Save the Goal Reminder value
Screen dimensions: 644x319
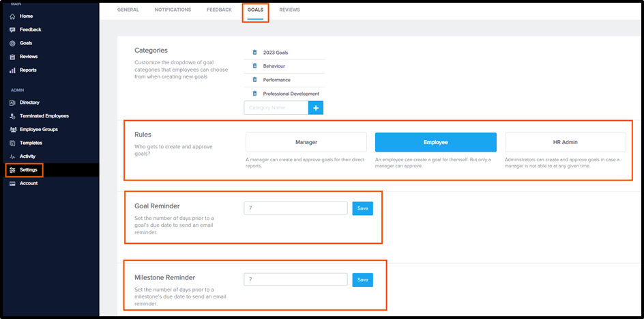(x=363, y=208)
